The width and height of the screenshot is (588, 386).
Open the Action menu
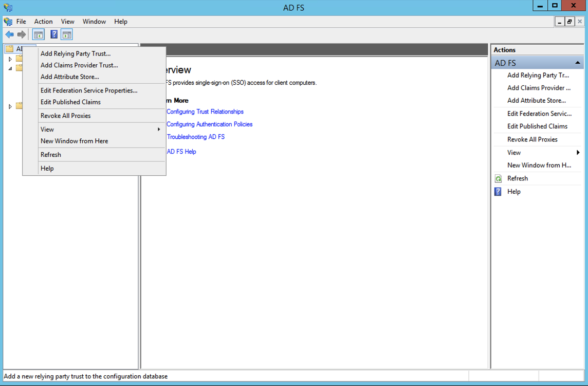point(44,22)
